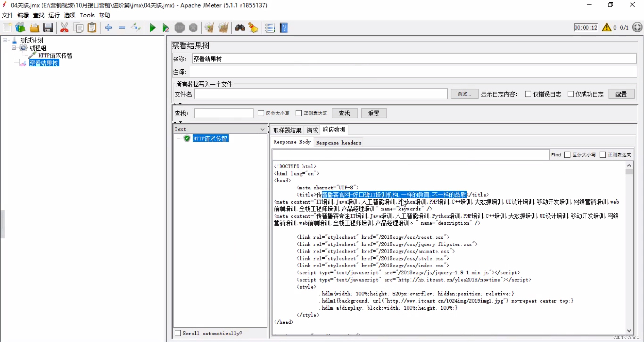Toggle 正则表达式 checkbox beside 查找
644x342 pixels.
click(299, 113)
